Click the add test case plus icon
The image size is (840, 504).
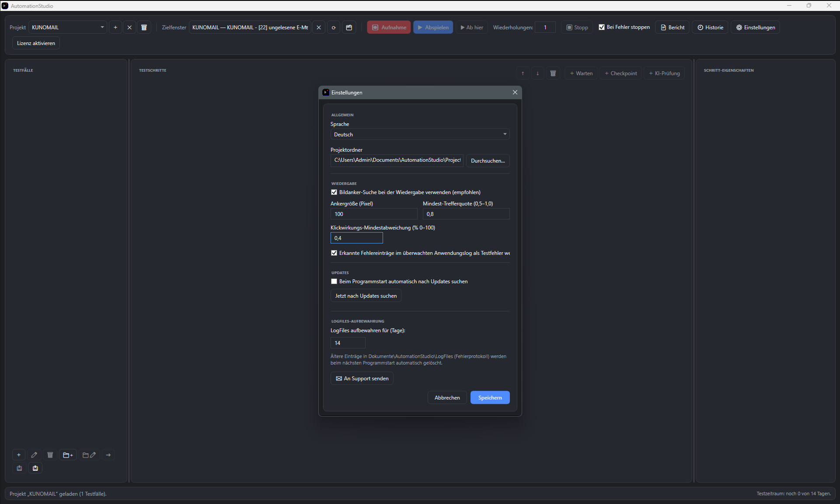(19, 455)
